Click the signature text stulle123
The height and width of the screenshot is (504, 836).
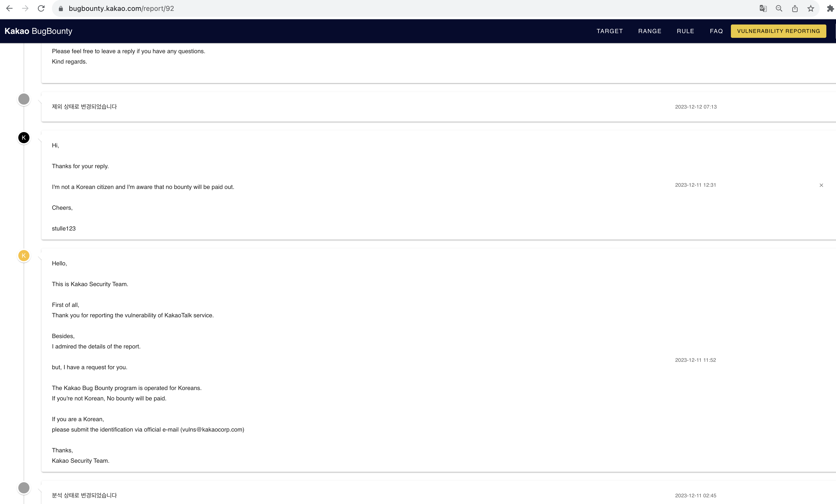pyautogui.click(x=64, y=228)
